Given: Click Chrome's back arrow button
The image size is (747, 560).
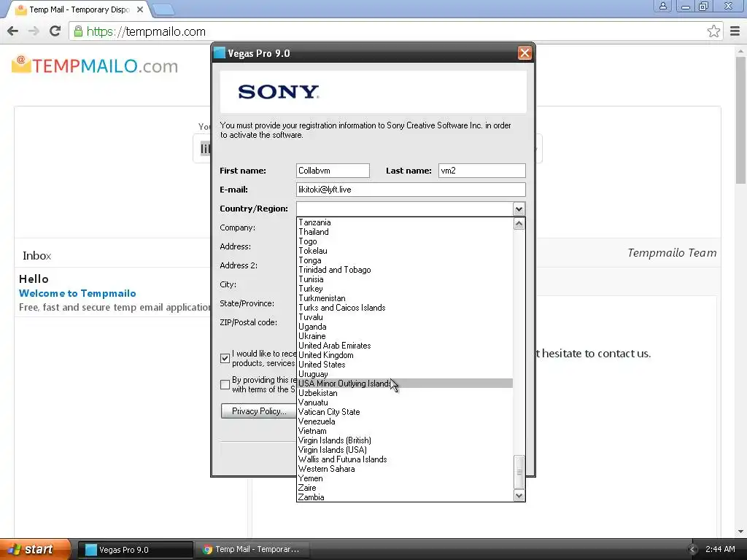Looking at the screenshot, I should click(x=13, y=31).
